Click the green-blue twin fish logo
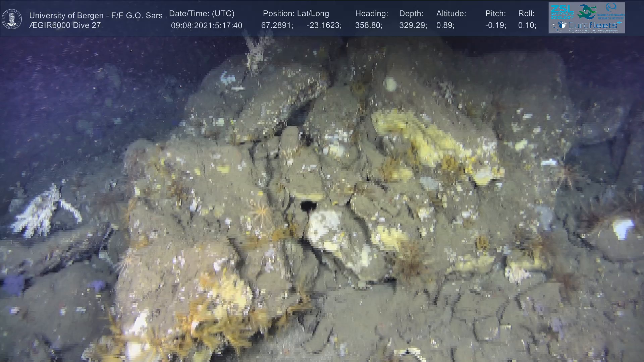The width and height of the screenshot is (644, 362). click(587, 11)
